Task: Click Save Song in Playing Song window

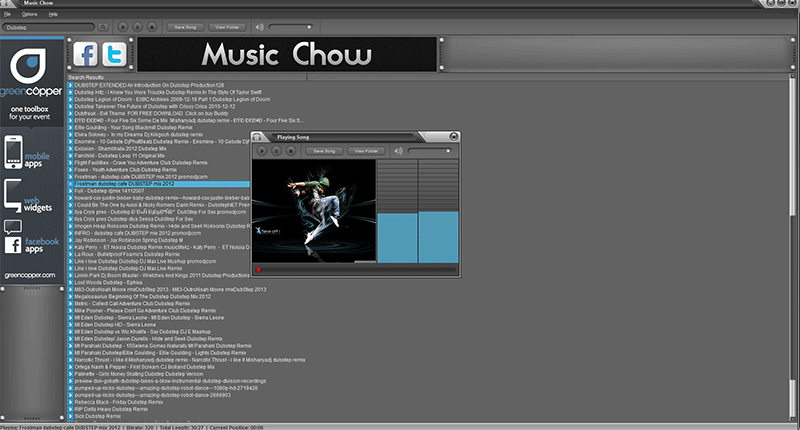Action: pos(324,151)
